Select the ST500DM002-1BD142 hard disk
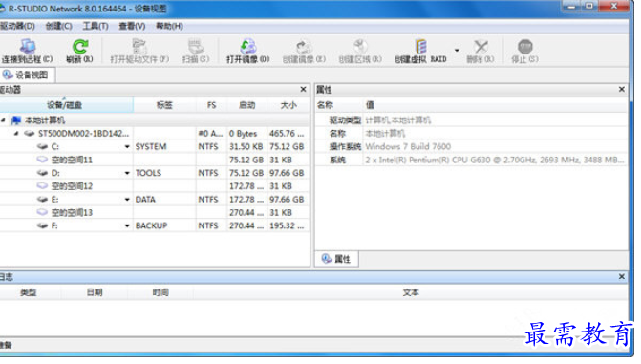The image size is (641, 364). click(x=83, y=134)
